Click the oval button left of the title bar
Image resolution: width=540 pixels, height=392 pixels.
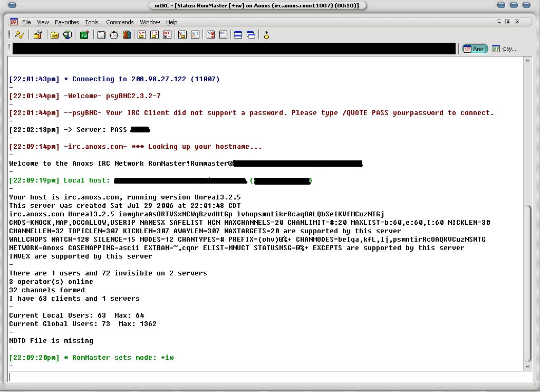12,5
